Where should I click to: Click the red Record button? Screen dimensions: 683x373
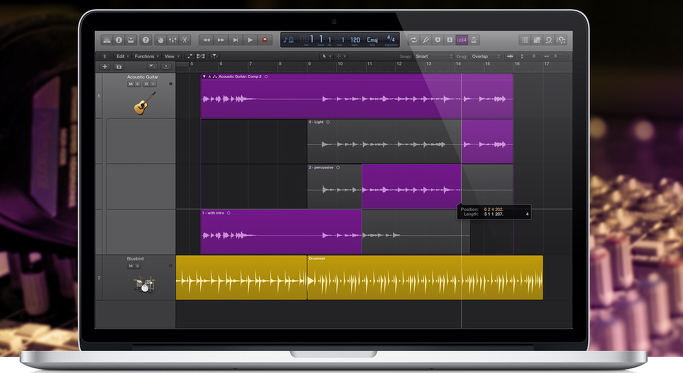coord(264,40)
